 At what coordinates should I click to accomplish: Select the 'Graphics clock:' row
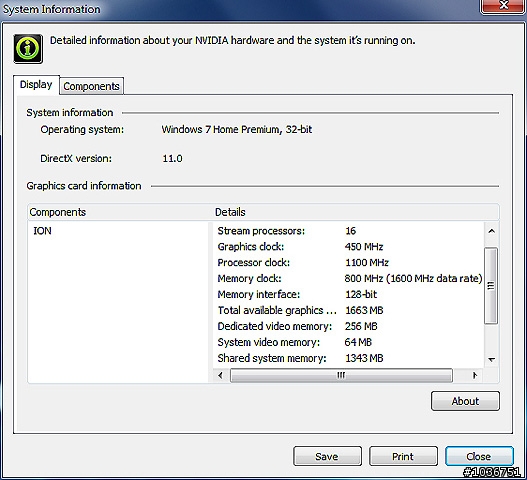(x=349, y=247)
